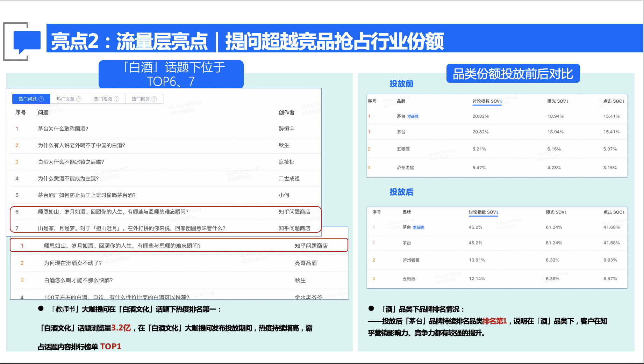Open question 茅台为什么敢称国酒?
Screen dimensions: 644x364
click(63, 129)
